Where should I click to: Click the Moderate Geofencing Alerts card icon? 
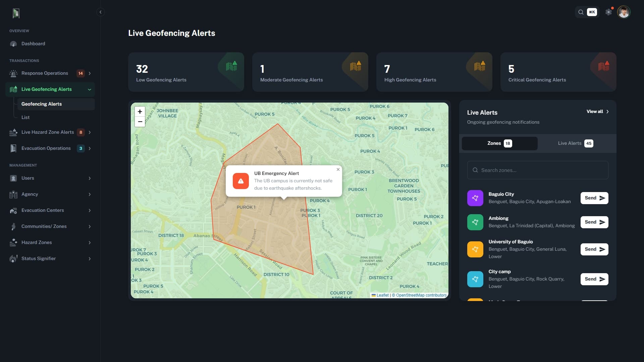click(x=356, y=66)
